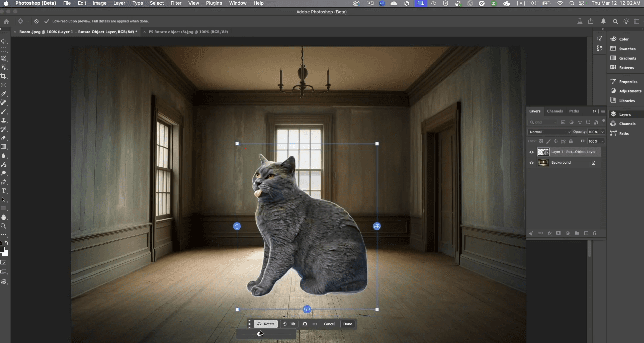
Task: Select the Crop tool
Action: pyautogui.click(x=4, y=76)
